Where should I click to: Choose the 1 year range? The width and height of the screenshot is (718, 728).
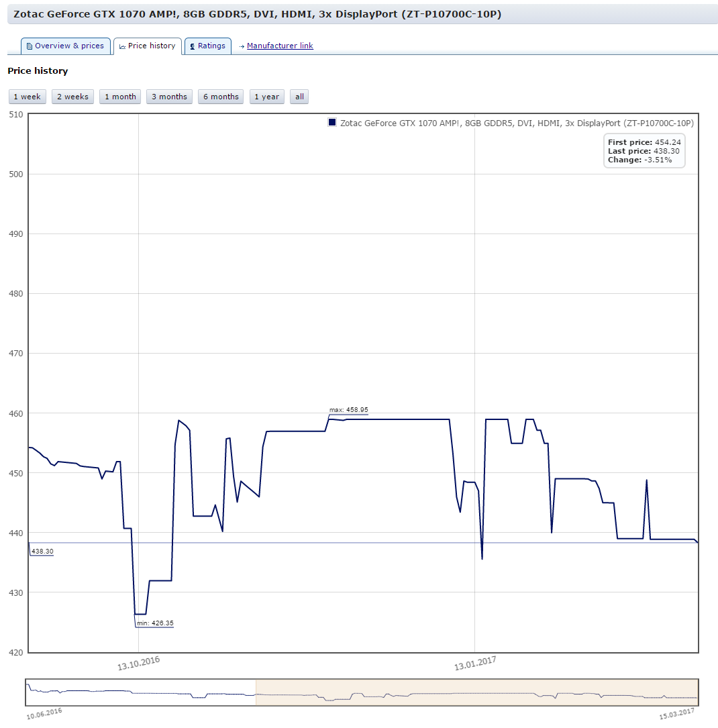(x=267, y=97)
